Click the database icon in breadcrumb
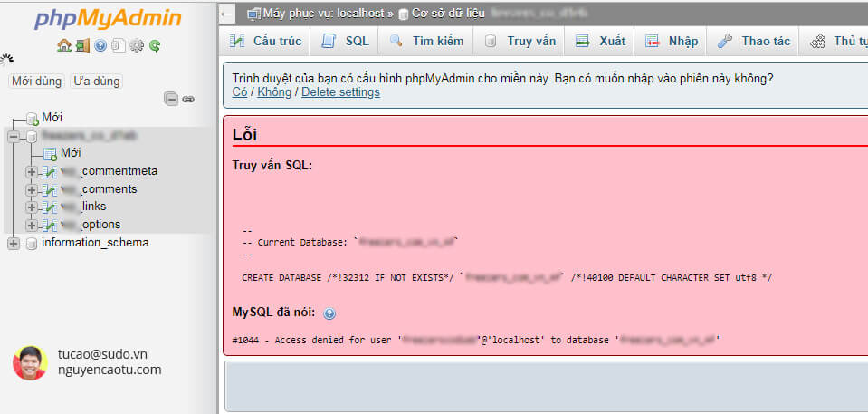 [x=404, y=14]
